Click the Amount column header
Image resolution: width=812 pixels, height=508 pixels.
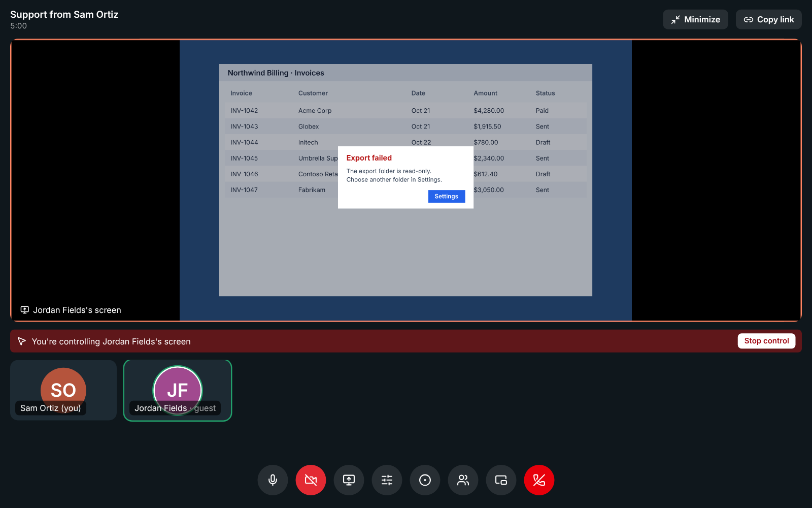tap(485, 93)
